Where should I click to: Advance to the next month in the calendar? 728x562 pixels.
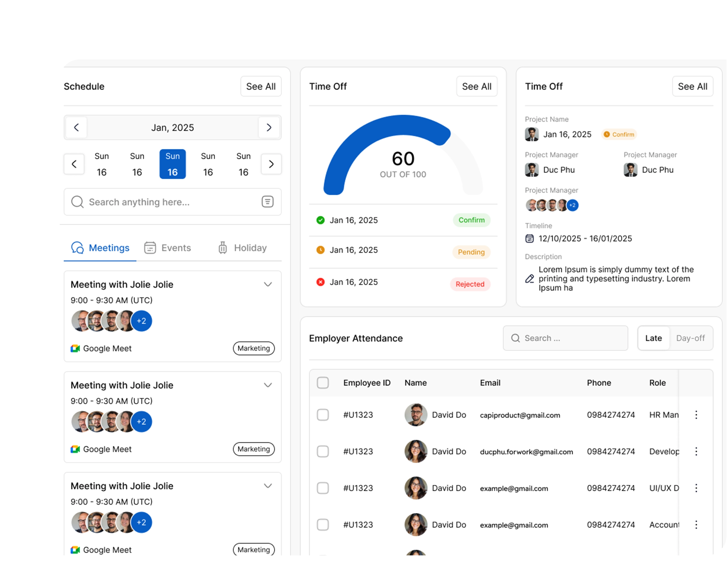click(x=269, y=127)
